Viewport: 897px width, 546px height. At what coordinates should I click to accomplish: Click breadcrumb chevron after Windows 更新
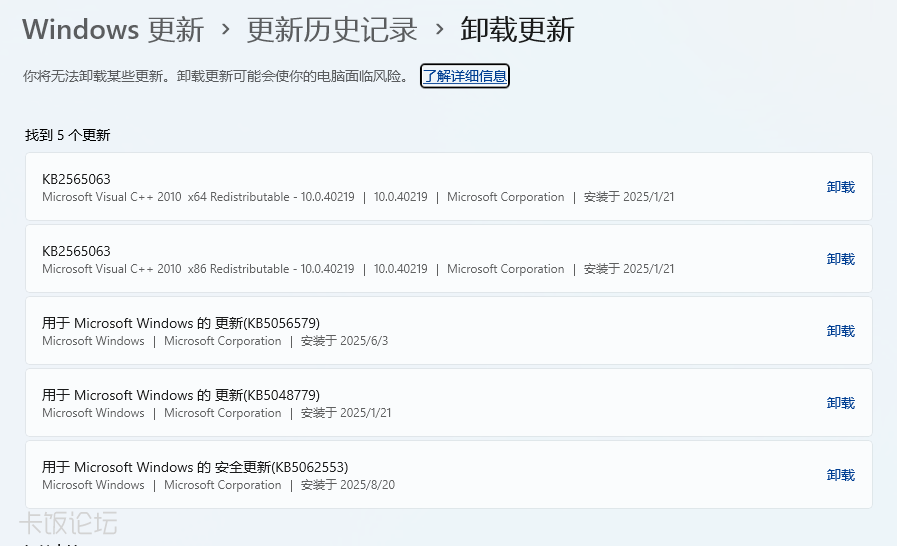(225, 29)
